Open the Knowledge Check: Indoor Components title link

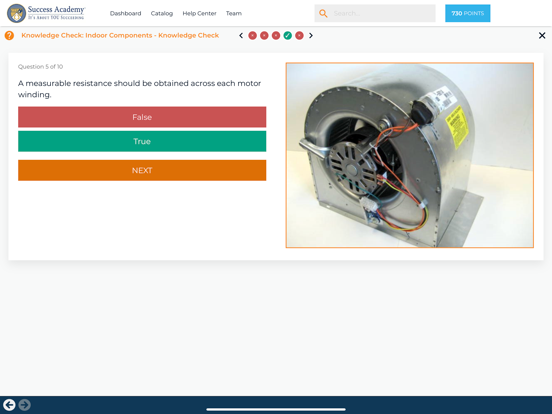[x=120, y=35]
